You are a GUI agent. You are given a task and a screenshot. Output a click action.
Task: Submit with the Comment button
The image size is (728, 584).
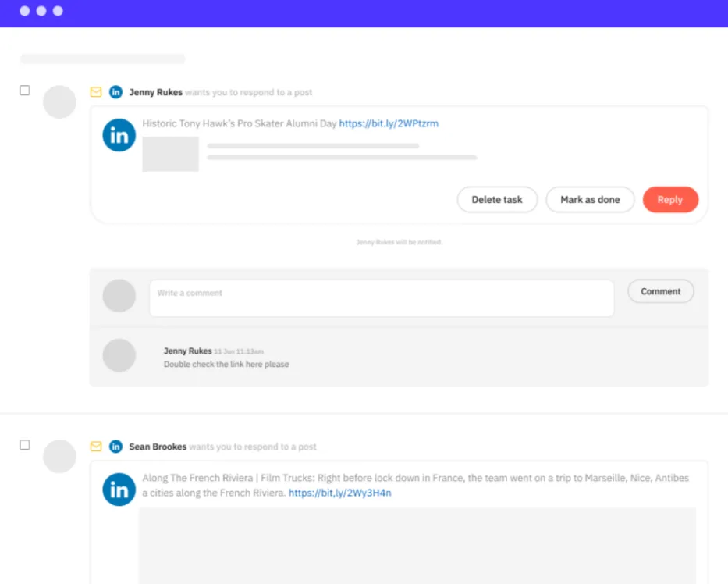(661, 291)
